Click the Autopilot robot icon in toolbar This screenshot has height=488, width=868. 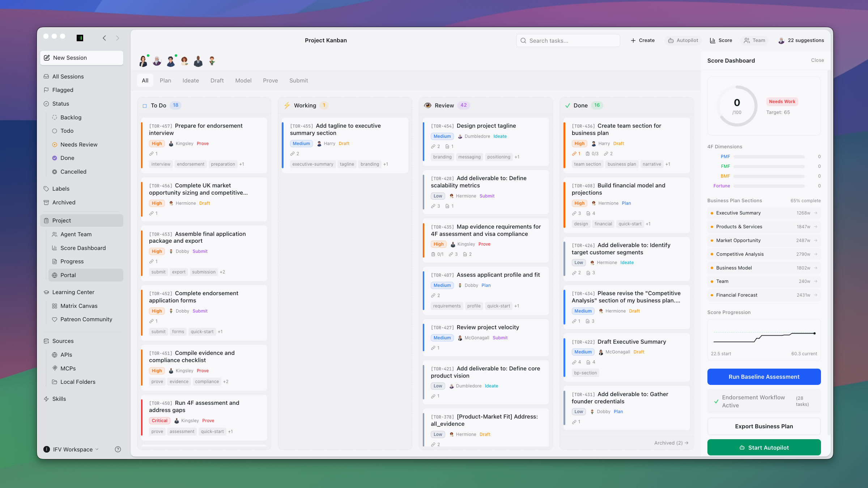pyautogui.click(x=671, y=41)
